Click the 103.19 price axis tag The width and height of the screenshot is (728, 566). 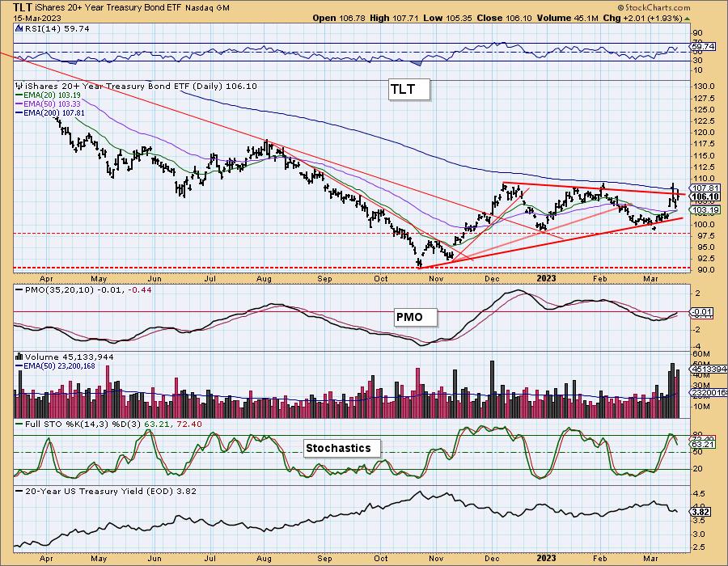pos(705,209)
